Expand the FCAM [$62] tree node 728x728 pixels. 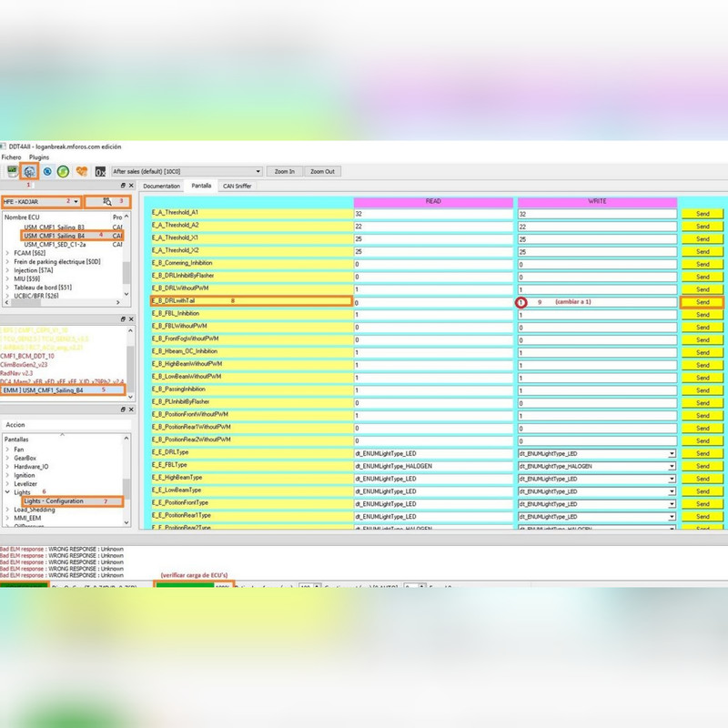tap(7, 253)
